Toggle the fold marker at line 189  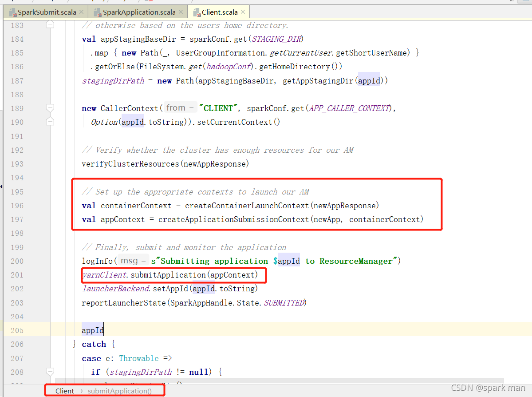[50, 108]
